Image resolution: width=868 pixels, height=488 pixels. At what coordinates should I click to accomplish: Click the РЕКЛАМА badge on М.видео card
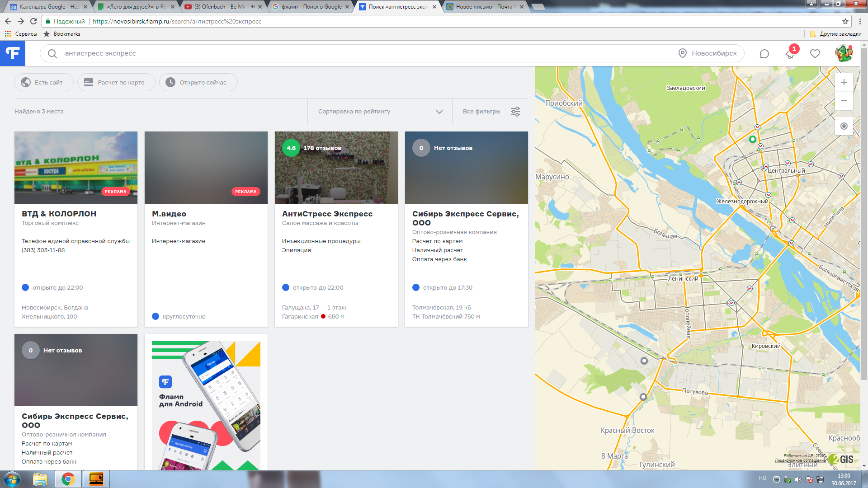pos(246,192)
